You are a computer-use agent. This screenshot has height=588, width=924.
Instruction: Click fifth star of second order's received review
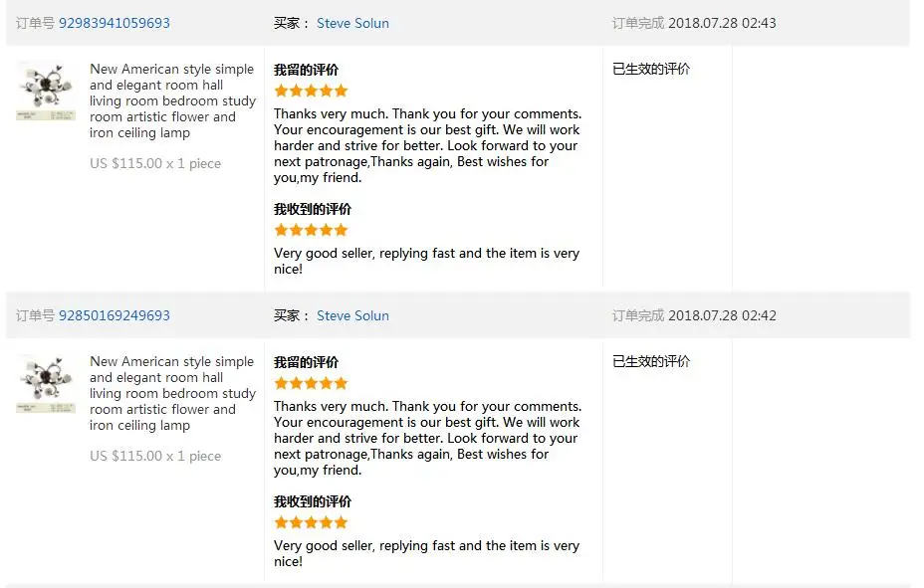[341, 522]
